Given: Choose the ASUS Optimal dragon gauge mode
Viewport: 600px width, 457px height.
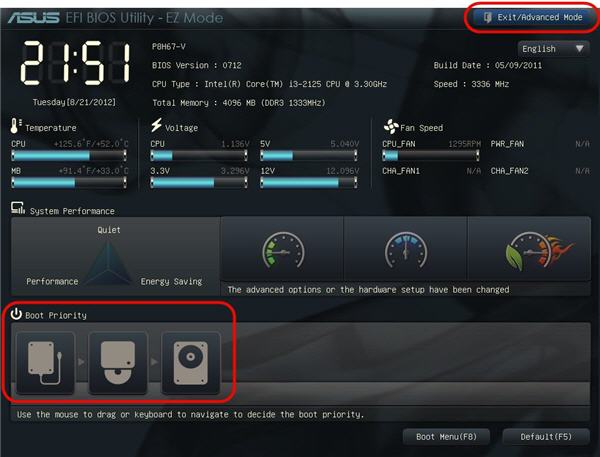Looking at the screenshot, I should [529, 249].
